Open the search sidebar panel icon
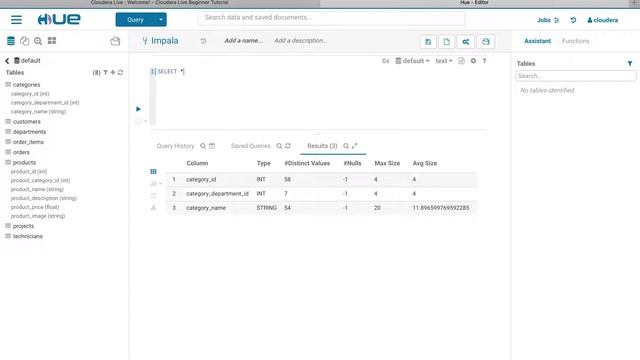640x360 pixels. point(38,41)
